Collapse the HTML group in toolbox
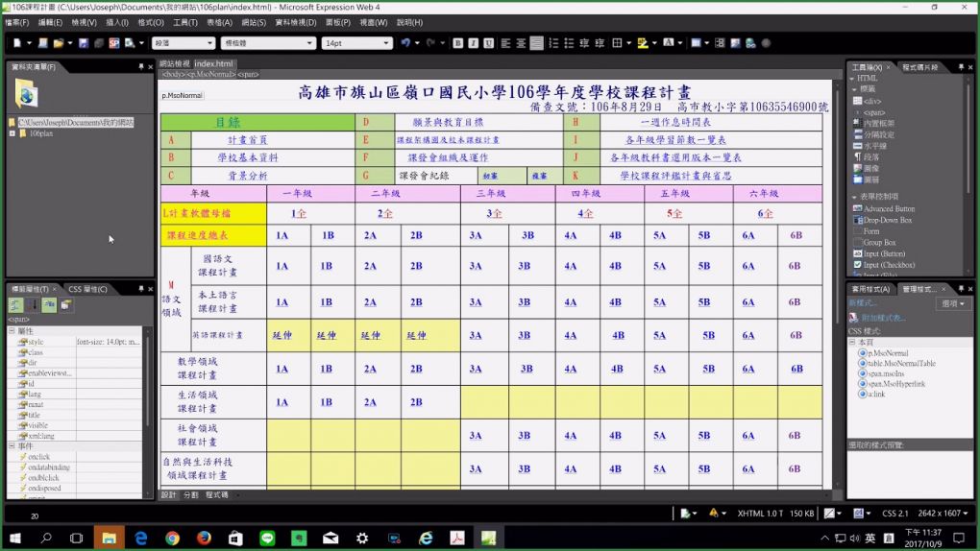This screenshot has height=551, width=980. point(852,78)
